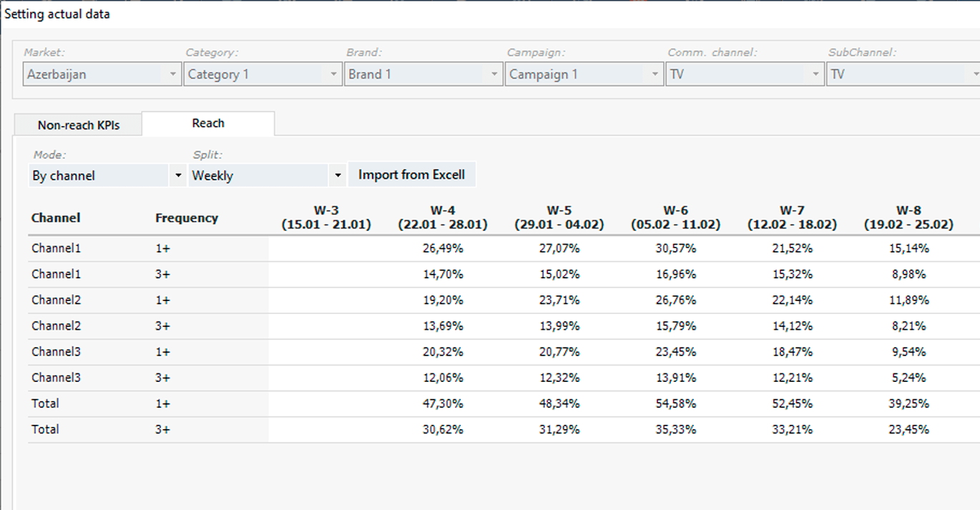Click the 18,47% cell
980x510 pixels.
point(792,352)
